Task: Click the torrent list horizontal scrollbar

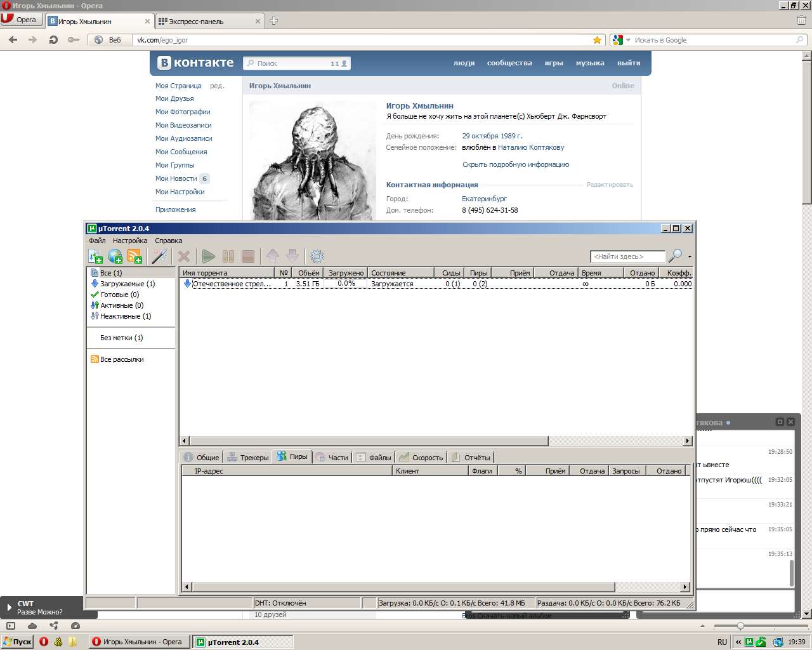Action: [x=436, y=441]
